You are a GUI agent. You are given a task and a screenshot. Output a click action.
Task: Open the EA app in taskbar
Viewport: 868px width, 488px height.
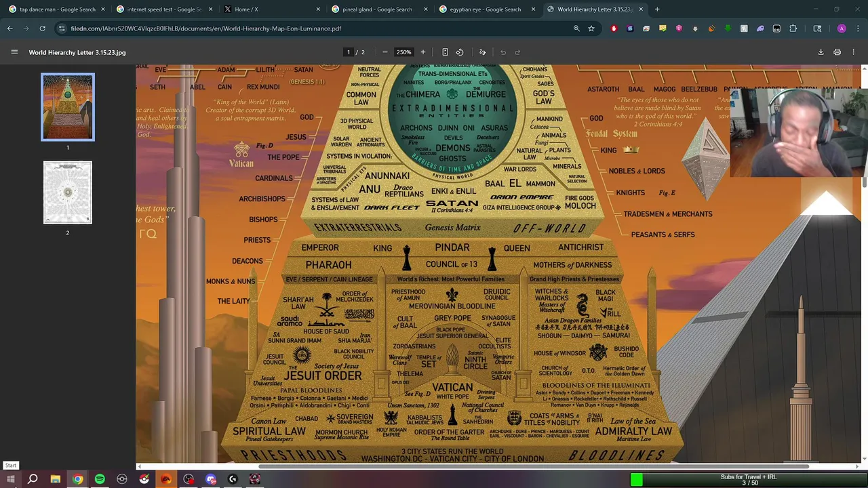tap(166, 479)
